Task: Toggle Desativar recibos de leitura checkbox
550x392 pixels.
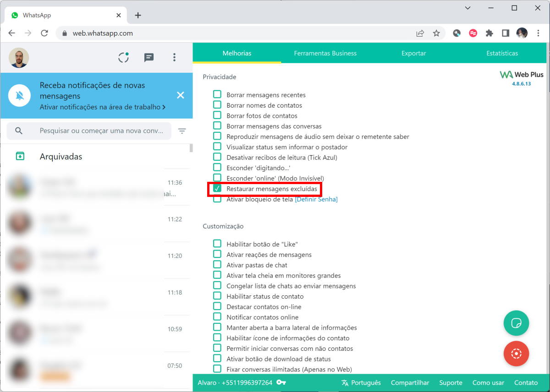Action: (217, 157)
